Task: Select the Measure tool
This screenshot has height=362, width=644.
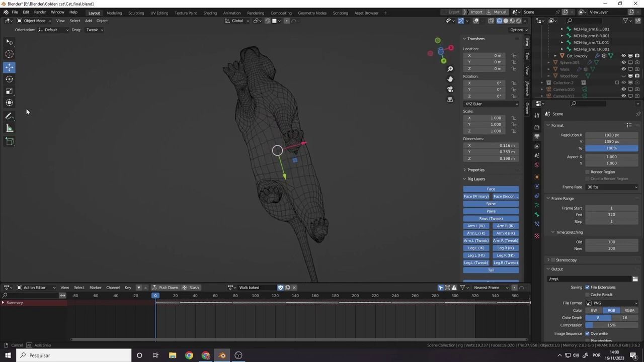Action: (10, 128)
